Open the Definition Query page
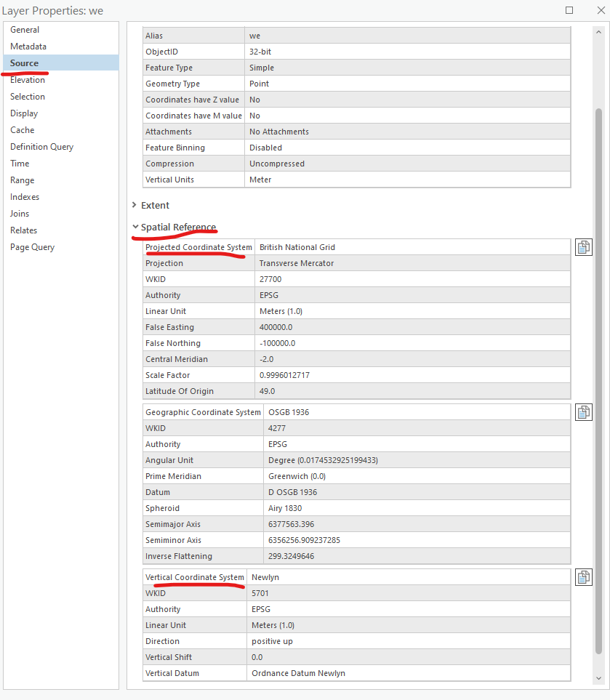 41,146
